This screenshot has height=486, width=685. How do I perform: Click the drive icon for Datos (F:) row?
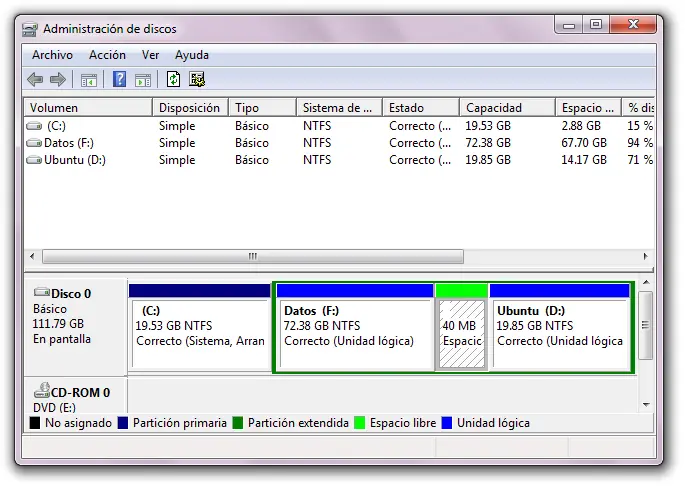pos(34,143)
